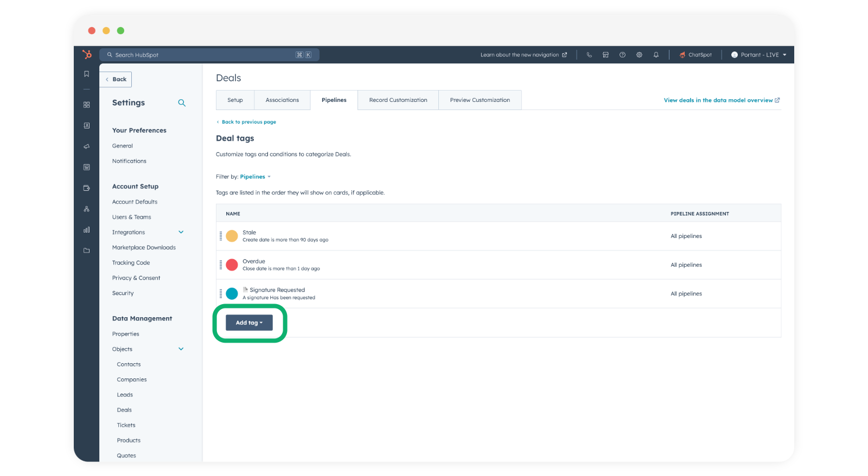Switch to the Associations tab
The image size is (868, 476).
282,100
